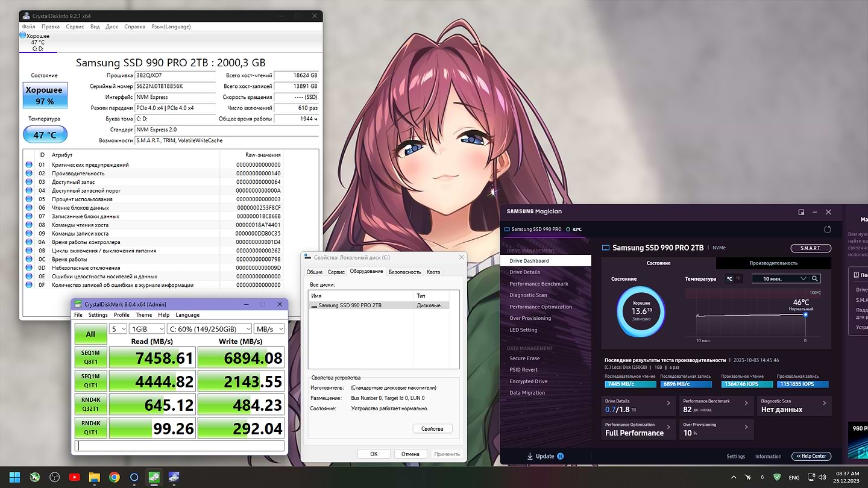The image size is (868, 488).
Task: Switch to Производительность tab in Magician
Action: 773,263
